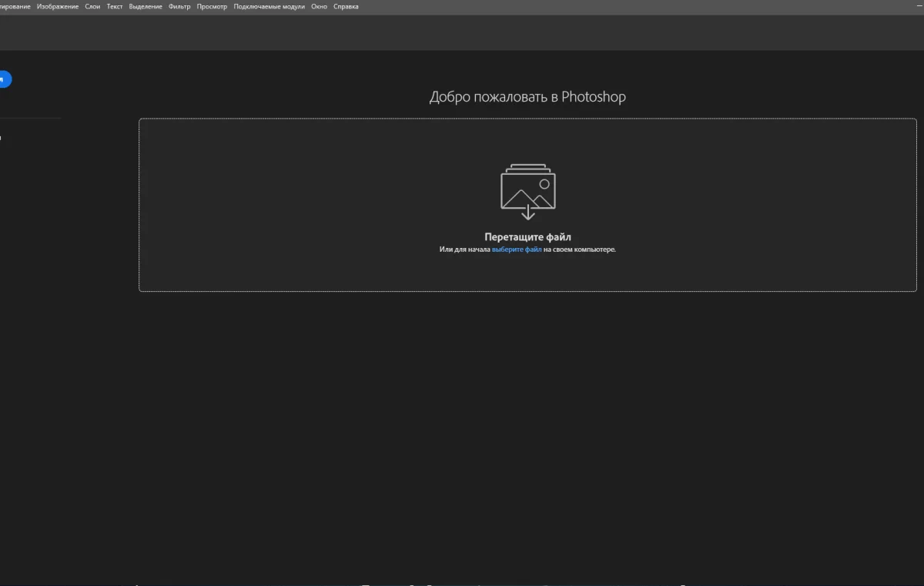Click the 'Перетащите файл' heading
924x586 pixels.
(x=527, y=237)
